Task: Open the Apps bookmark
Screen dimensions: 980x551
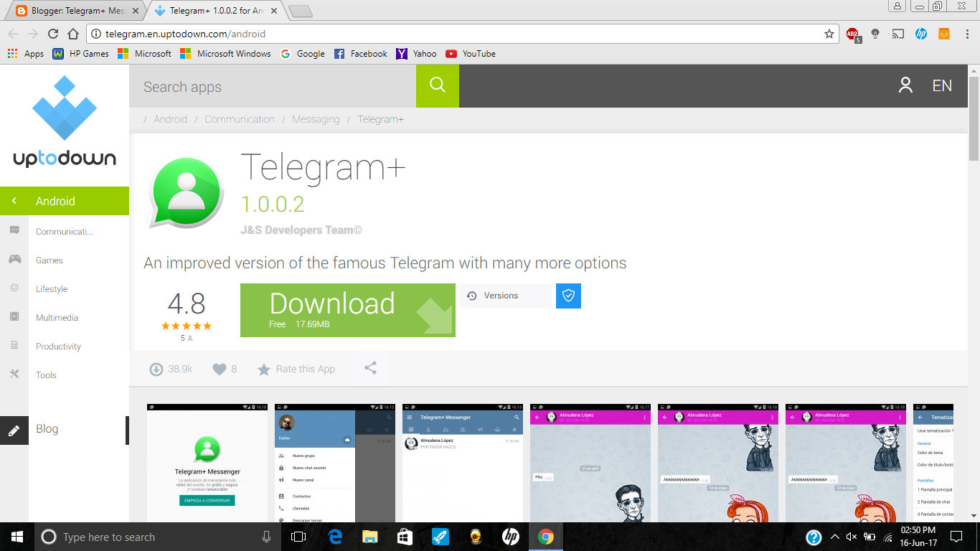Action: point(25,54)
